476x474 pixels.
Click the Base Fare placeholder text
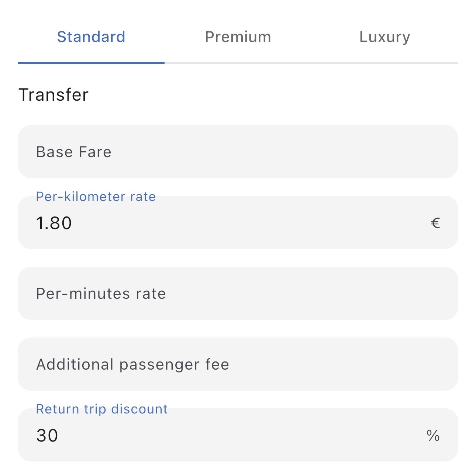click(x=73, y=151)
